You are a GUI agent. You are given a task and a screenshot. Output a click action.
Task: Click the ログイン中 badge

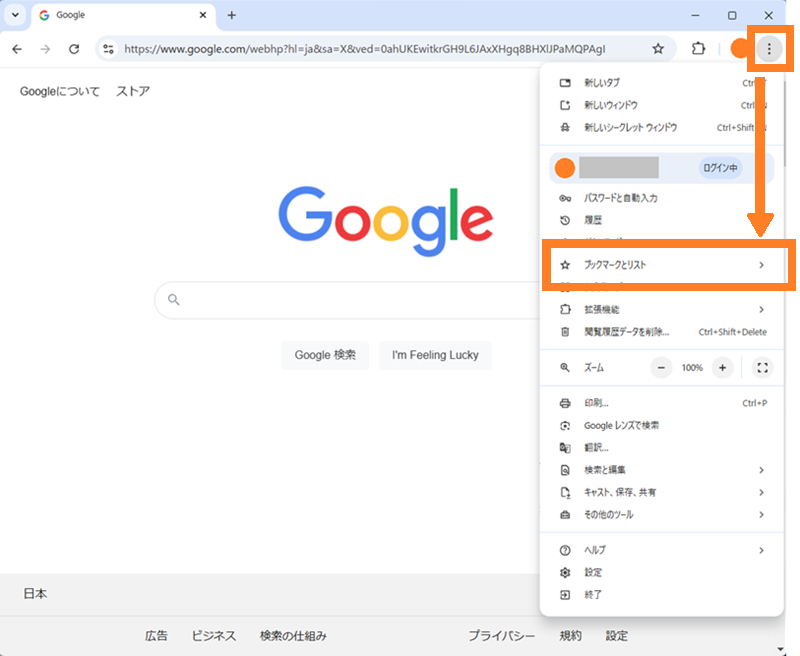coord(720,168)
